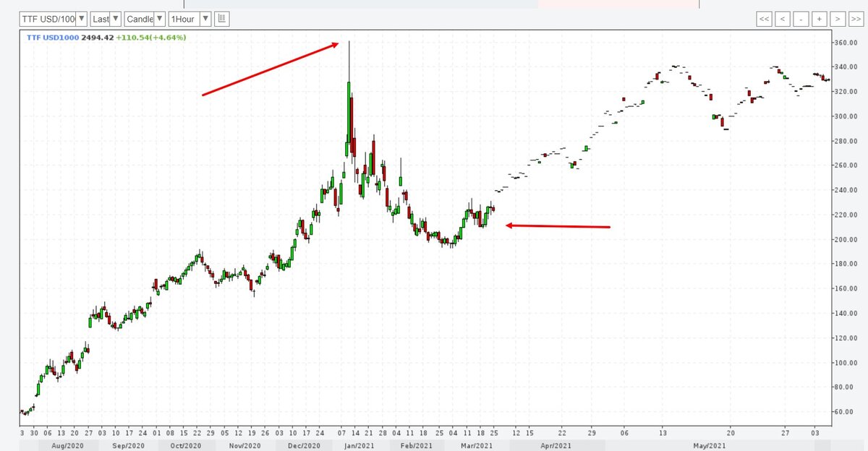
Task: Click the 100.00 price axis label
Action: coord(846,363)
